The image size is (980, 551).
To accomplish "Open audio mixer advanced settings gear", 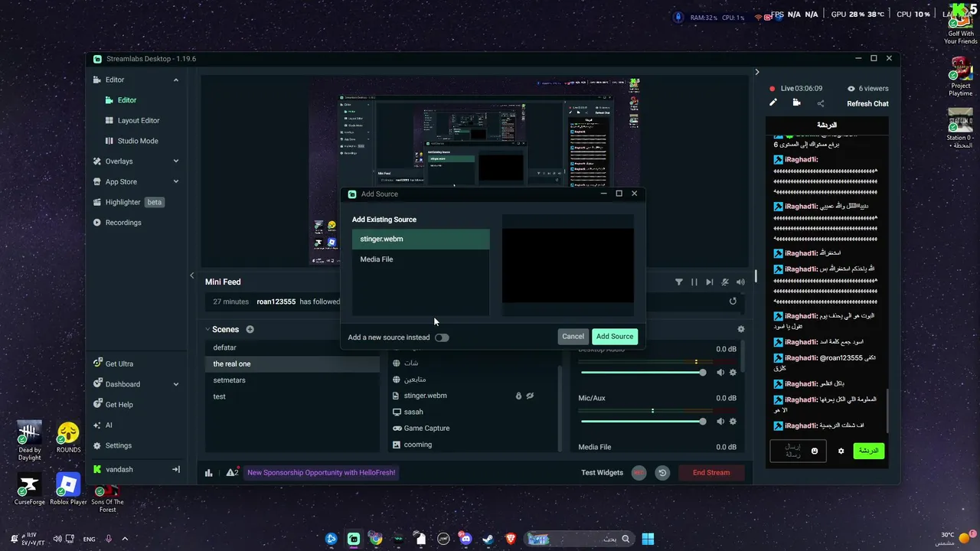I will click(740, 329).
